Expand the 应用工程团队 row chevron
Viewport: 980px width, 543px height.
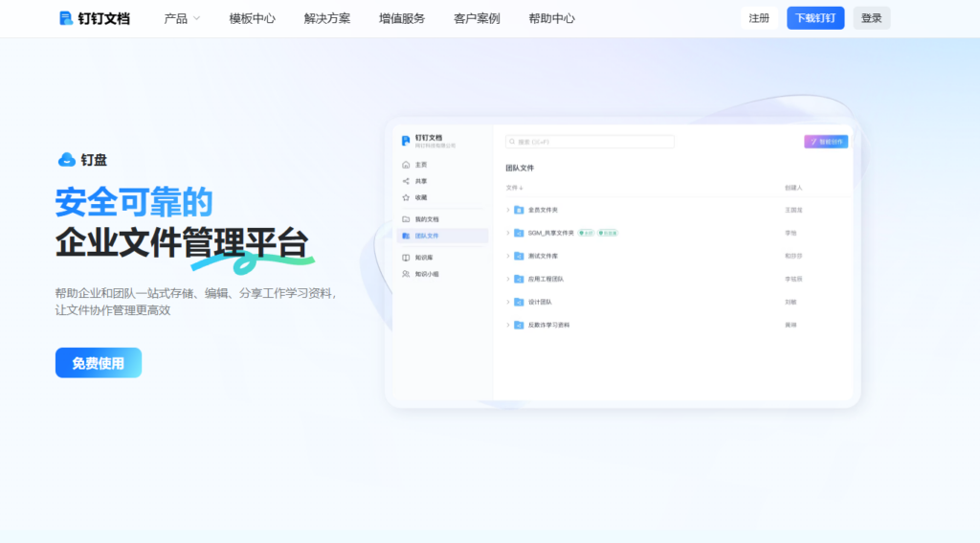507,279
